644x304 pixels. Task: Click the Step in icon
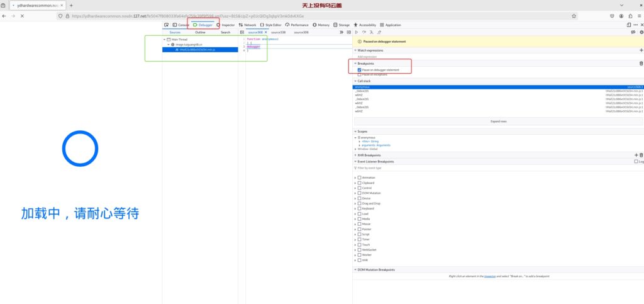(x=371, y=32)
